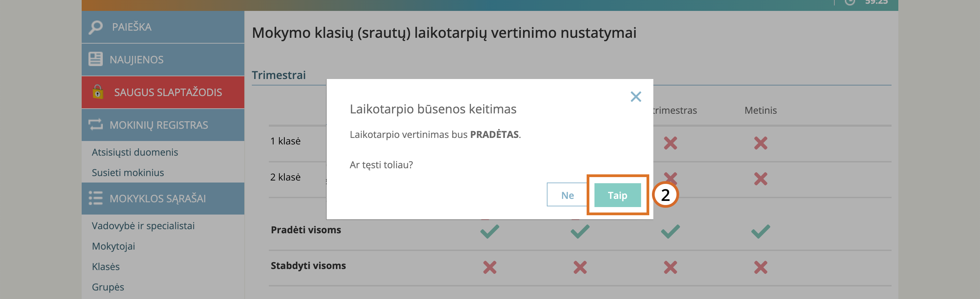This screenshot has width=980, height=299.
Task: Click the Naujienos newspaper icon
Action: (95, 59)
